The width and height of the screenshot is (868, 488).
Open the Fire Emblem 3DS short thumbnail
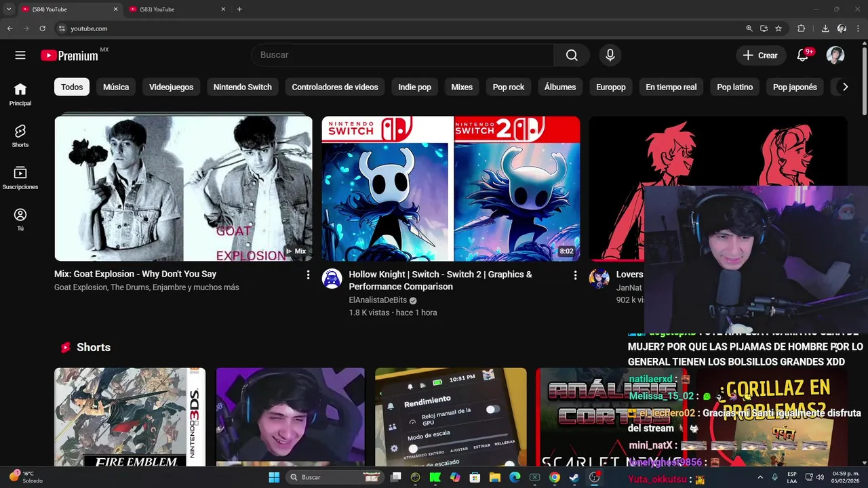[130, 417]
